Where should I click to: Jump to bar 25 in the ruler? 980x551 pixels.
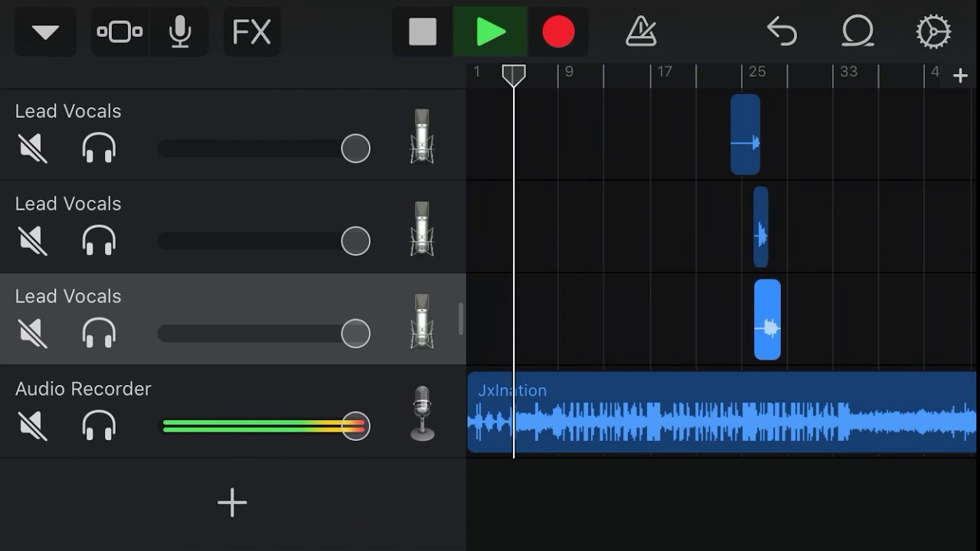757,72
